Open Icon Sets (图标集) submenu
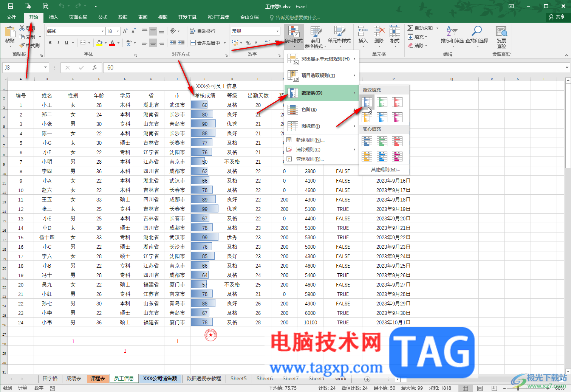The image size is (571, 392). (321, 126)
